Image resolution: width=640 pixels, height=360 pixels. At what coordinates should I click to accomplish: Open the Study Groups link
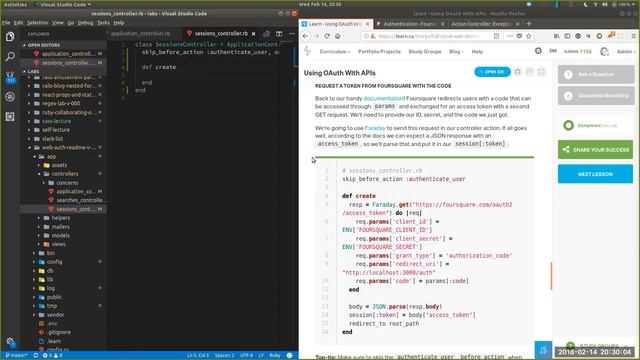coord(424,52)
